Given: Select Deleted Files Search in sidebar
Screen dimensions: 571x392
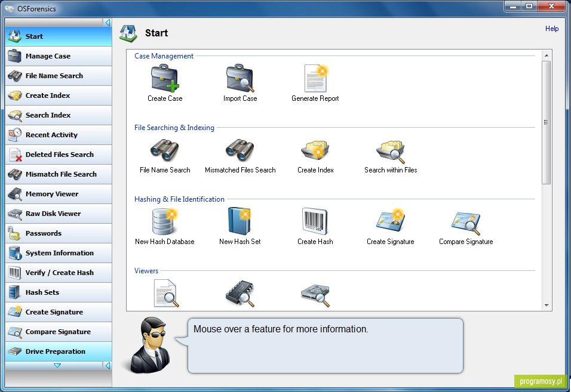Looking at the screenshot, I should [59, 155].
